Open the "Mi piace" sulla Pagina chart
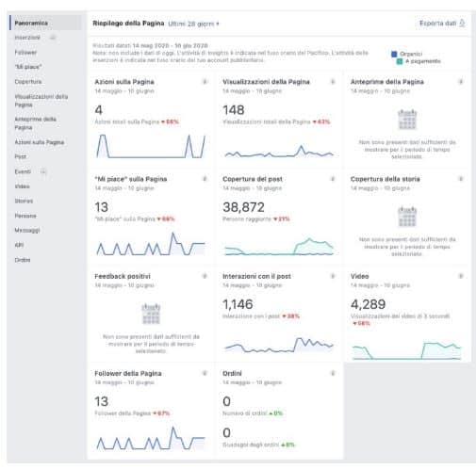 151,244
